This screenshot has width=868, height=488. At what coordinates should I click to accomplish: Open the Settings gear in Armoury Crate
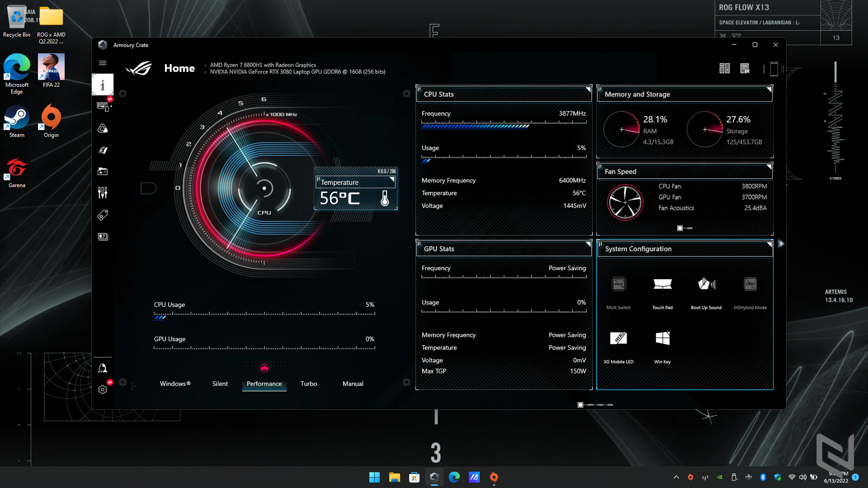click(x=103, y=389)
